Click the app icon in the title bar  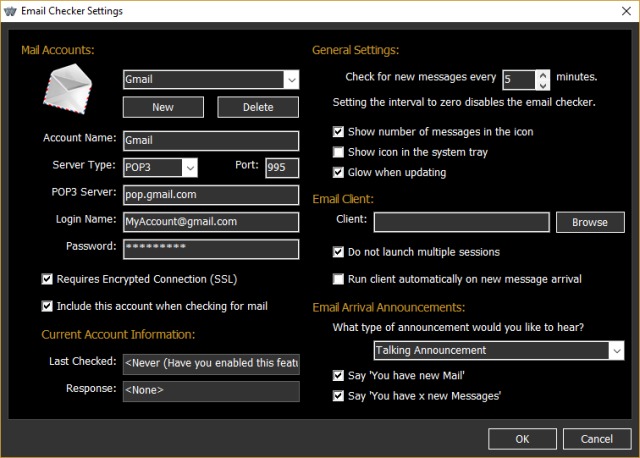point(11,11)
